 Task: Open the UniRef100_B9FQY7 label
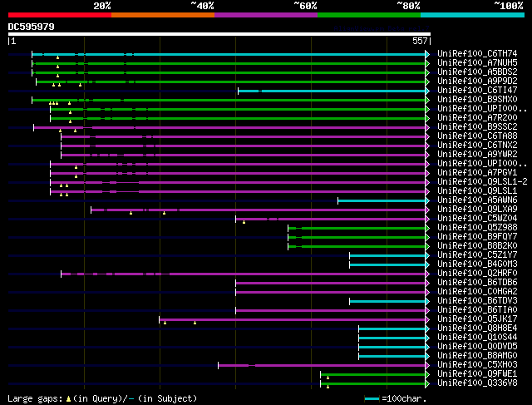477,237
